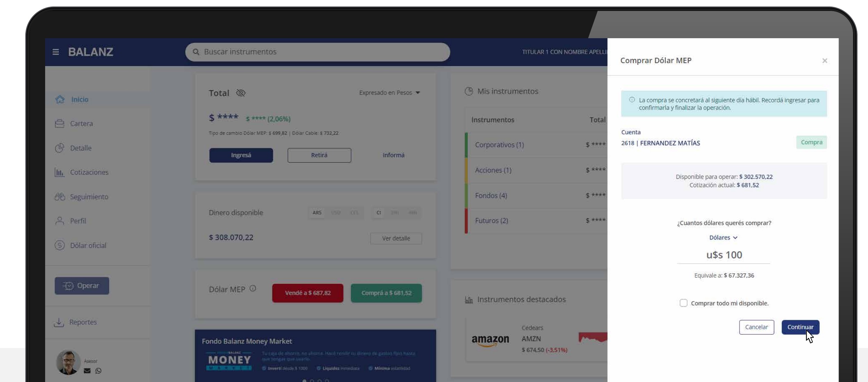
Task: Click the Ver detalle button
Action: (396, 239)
